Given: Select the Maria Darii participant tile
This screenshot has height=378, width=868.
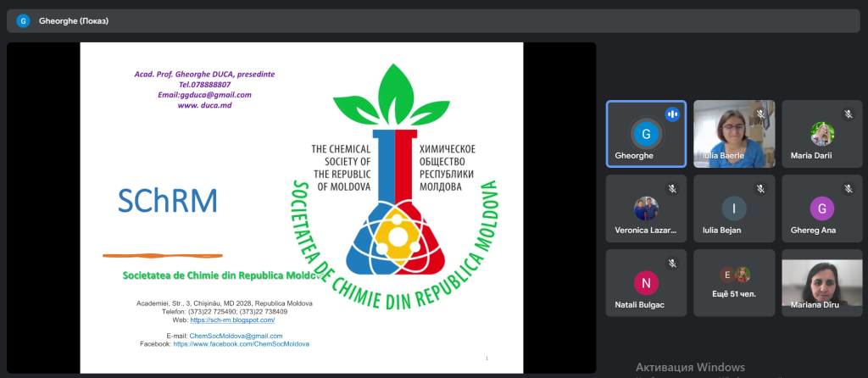Looking at the screenshot, I should 822,134.
